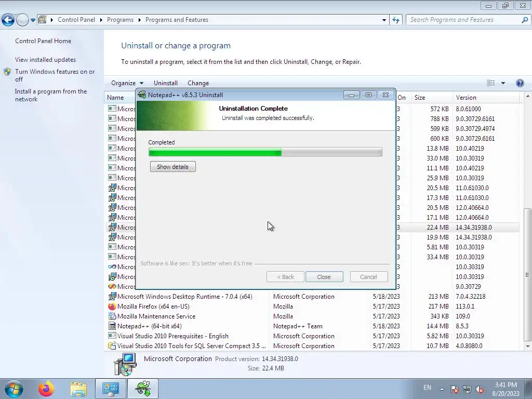Screen dimensions: 532x399
Task: Click the Notepad++ Team publisher cell
Action: tap(298, 326)
